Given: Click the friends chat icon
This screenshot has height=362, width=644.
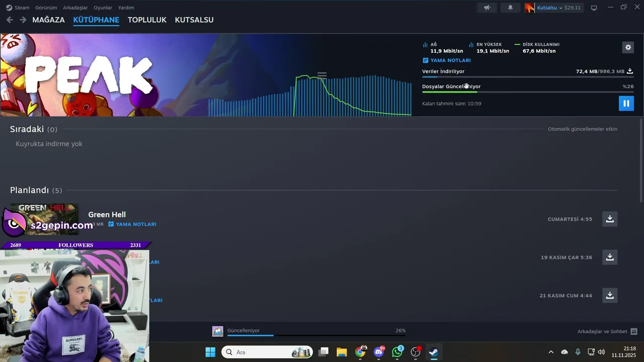Looking at the screenshot, I should pyautogui.click(x=634, y=331).
